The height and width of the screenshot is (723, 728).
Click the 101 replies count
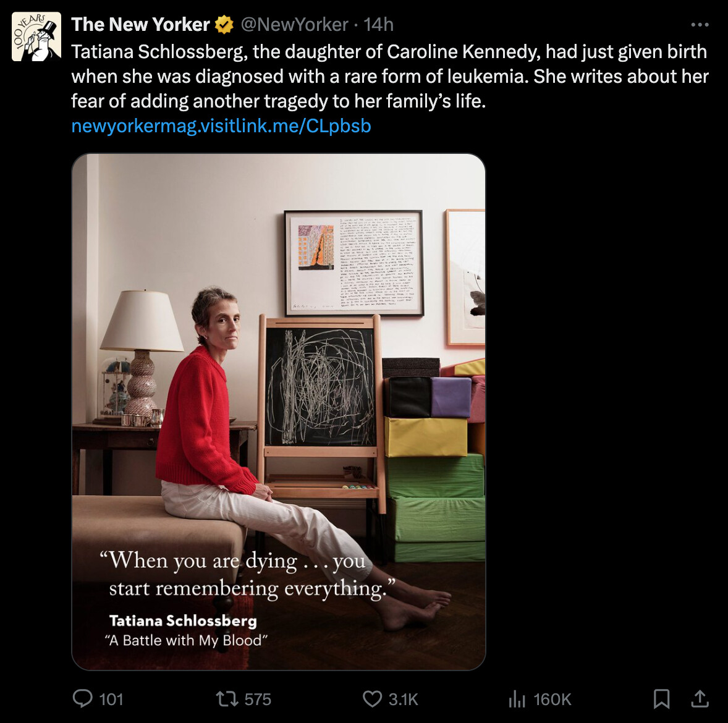[x=111, y=699]
